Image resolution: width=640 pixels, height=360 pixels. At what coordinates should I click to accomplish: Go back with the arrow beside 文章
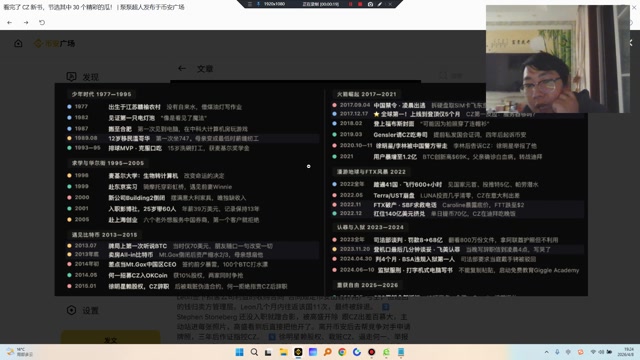coord(182,69)
